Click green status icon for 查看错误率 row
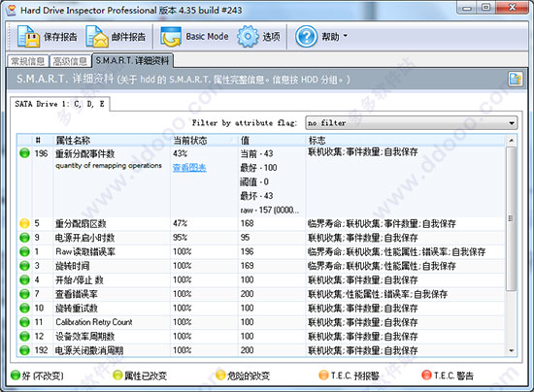 tap(24, 294)
